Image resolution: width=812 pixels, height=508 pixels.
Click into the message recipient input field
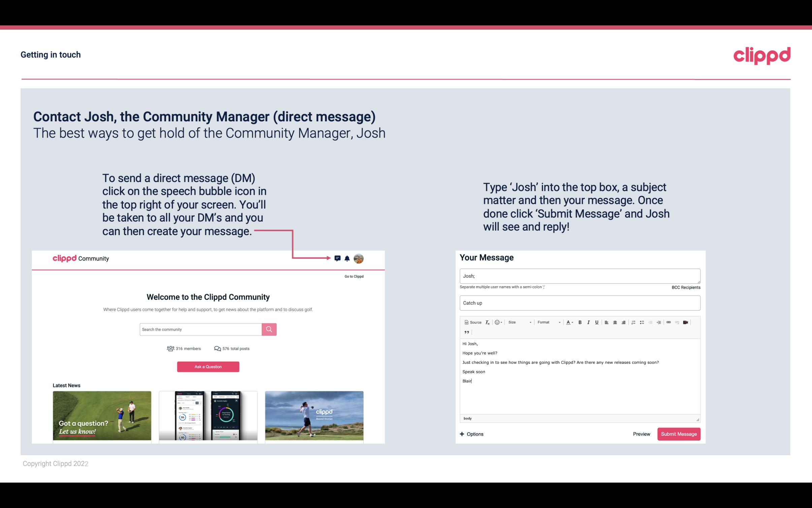pos(580,275)
